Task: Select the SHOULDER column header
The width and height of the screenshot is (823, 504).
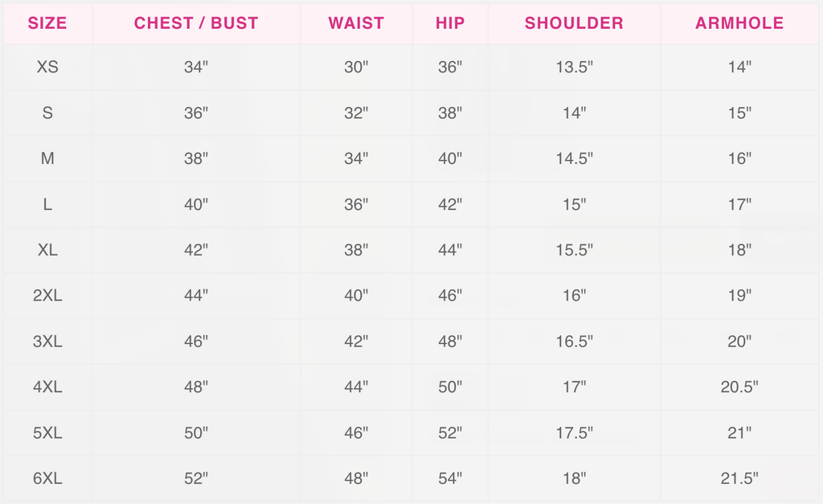Action: pos(574,23)
